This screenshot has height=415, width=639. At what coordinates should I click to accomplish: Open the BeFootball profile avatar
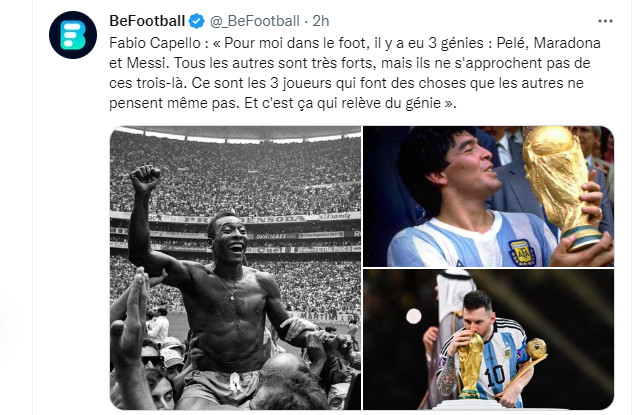point(72,35)
